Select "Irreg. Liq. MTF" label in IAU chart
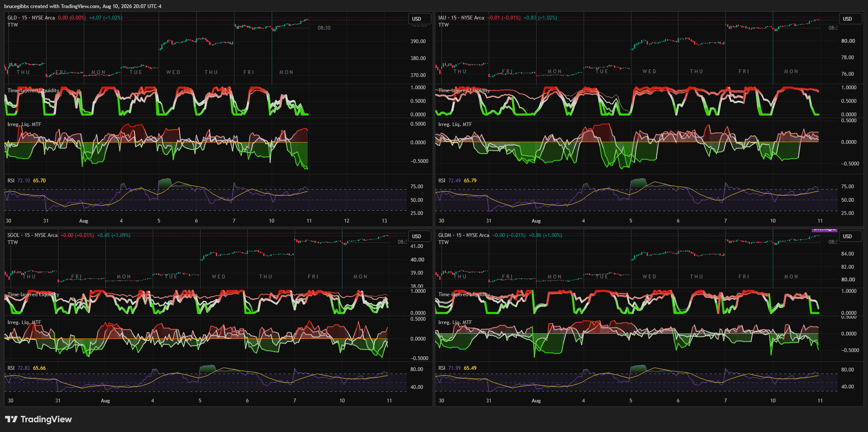 [x=455, y=124]
